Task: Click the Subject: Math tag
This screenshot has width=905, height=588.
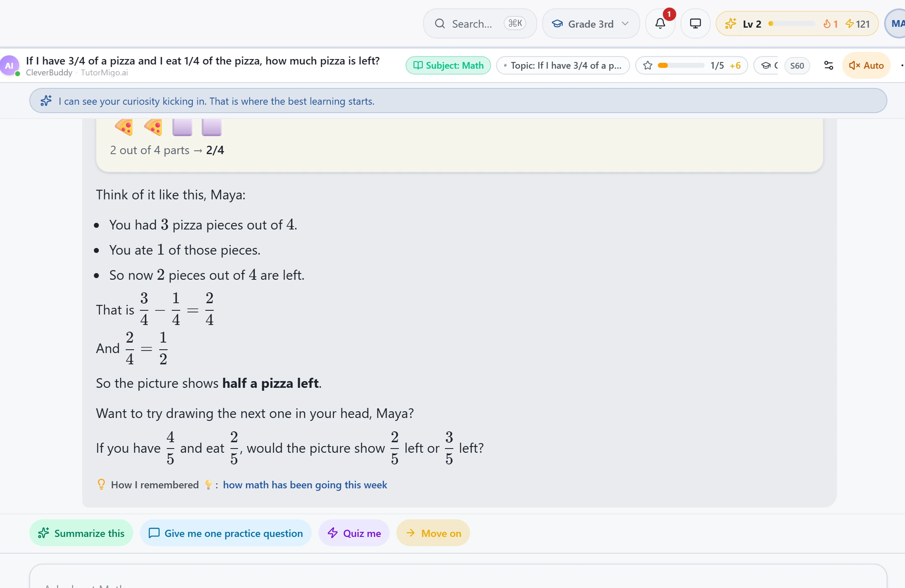Action: point(448,65)
